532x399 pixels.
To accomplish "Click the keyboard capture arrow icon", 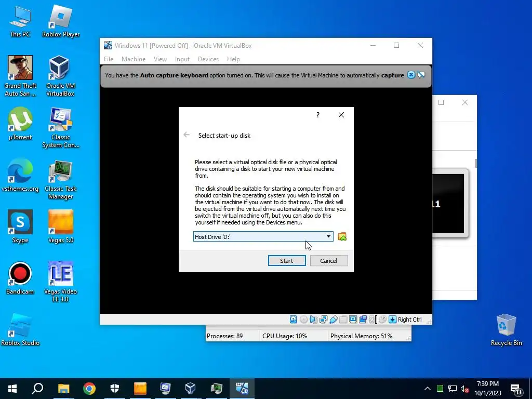I will pyautogui.click(x=393, y=320).
